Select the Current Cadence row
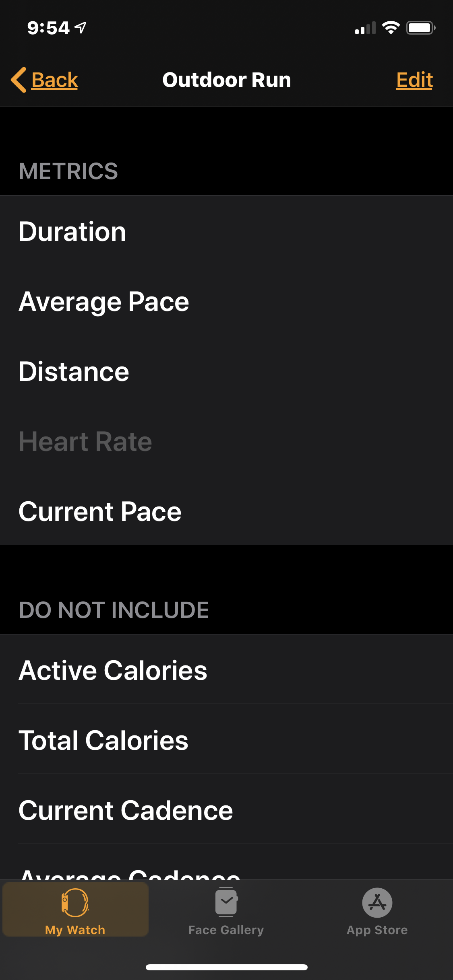Image resolution: width=453 pixels, height=980 pixels. (x=226, y=810)
